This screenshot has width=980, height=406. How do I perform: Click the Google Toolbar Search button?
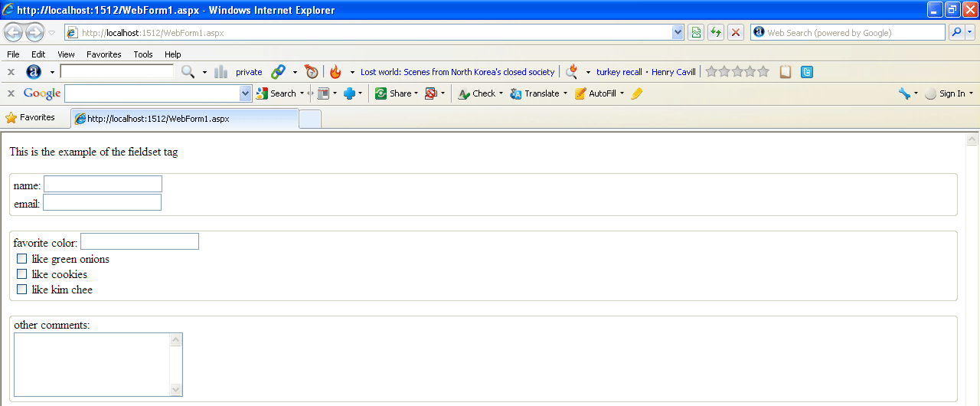(276, 93)
